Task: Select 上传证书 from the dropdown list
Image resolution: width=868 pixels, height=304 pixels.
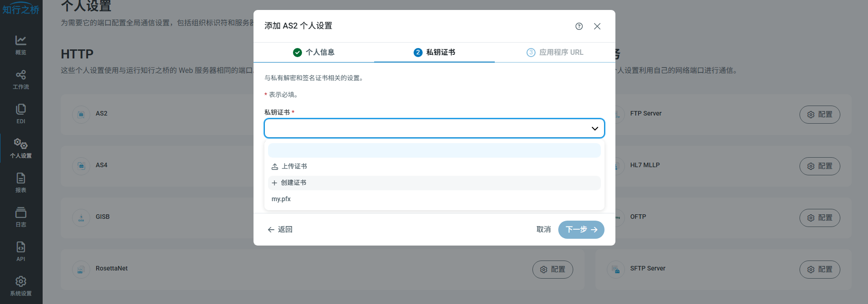Action: pyautogui.click(x=294, y=167)
